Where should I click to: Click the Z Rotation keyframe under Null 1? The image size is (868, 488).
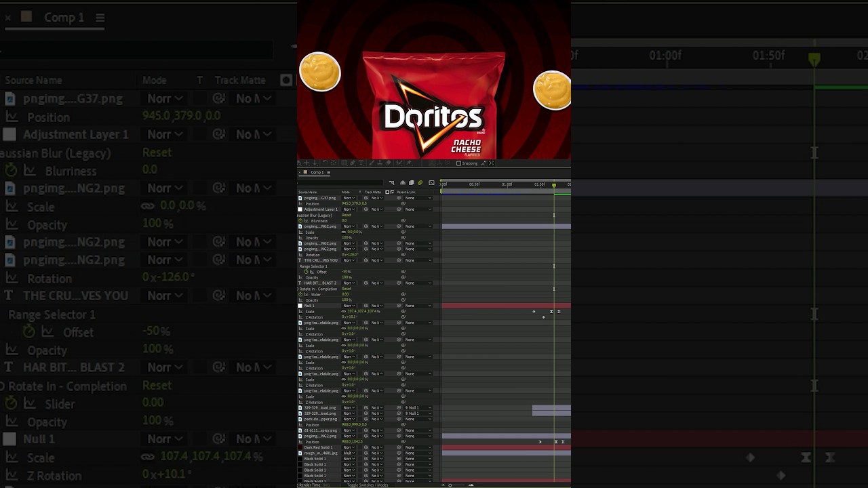coord(543,317)
